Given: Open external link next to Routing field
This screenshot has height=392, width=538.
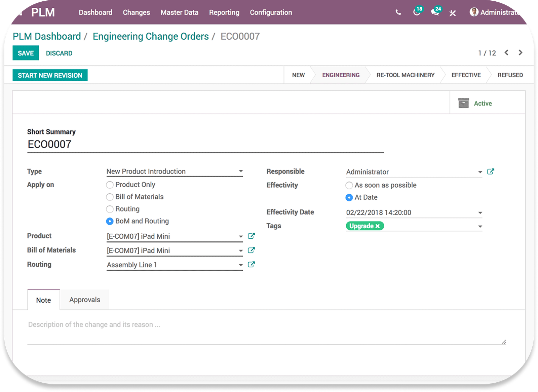Looking at the screenshot, I should tap(251, 264).
